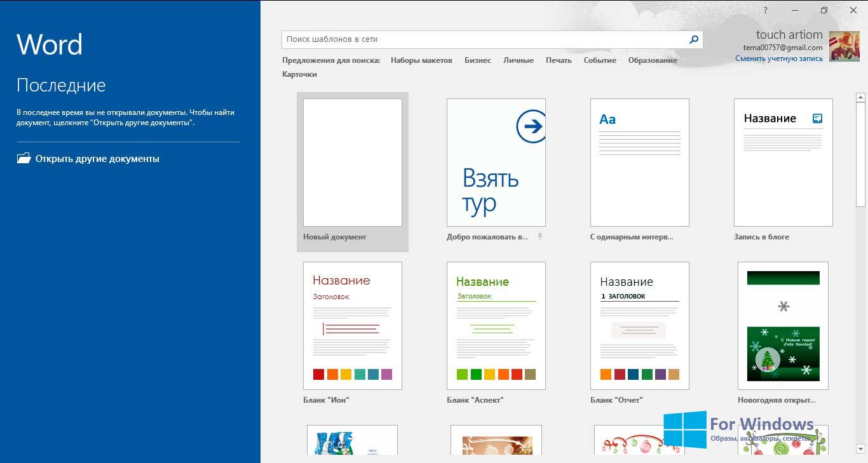Select the "Бизнес" search suggestion
Screen dimensions: 868x463
pos(478,60)
